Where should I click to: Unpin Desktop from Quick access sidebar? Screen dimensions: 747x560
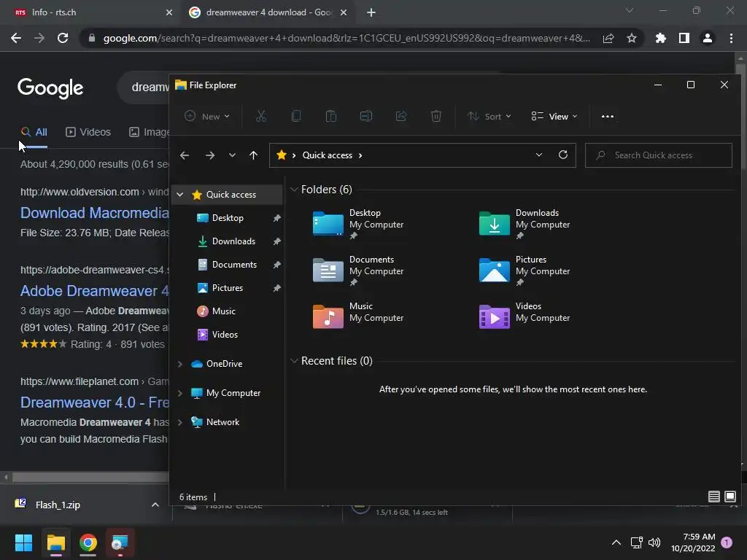click(x=276, y=218)
